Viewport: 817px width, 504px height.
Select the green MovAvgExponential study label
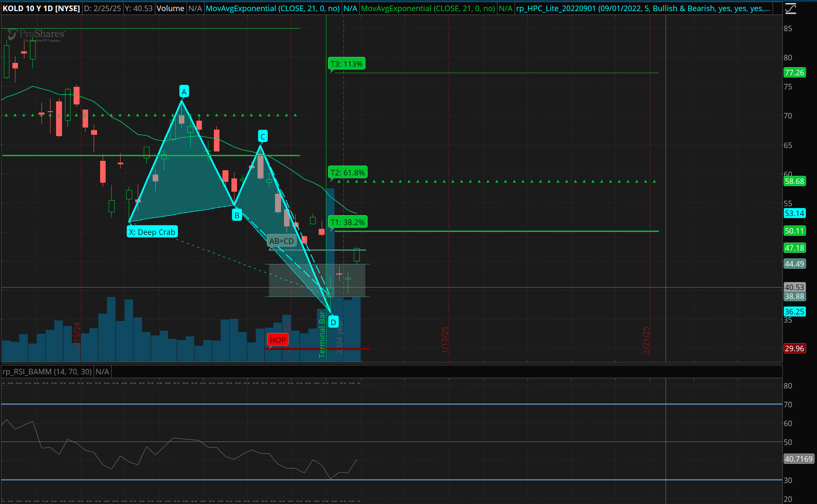pyautogui.click(x=428, y=9)
